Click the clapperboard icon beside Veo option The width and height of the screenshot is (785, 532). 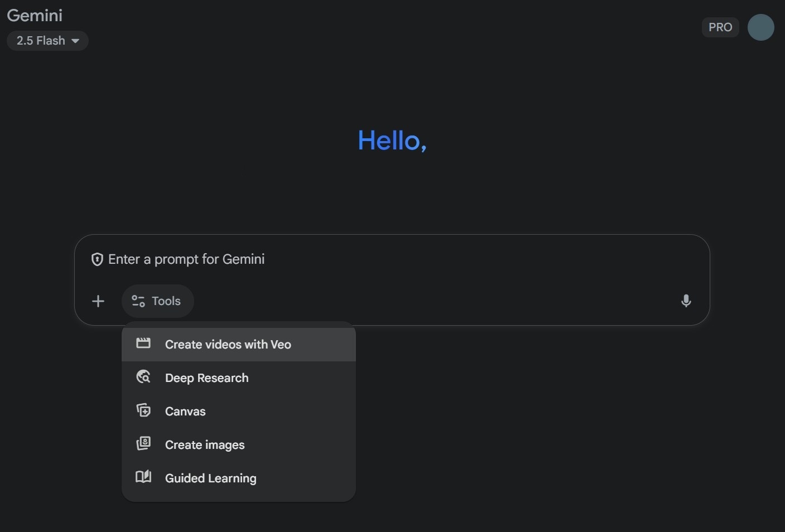tap(143, 344)
